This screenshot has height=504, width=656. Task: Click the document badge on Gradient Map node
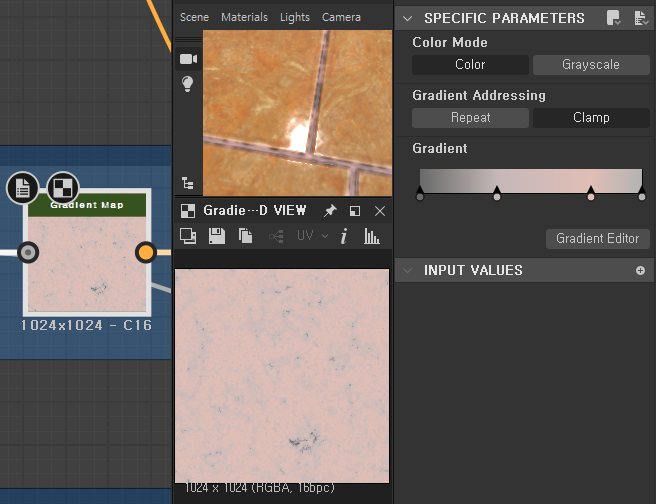tap(23, 188)
